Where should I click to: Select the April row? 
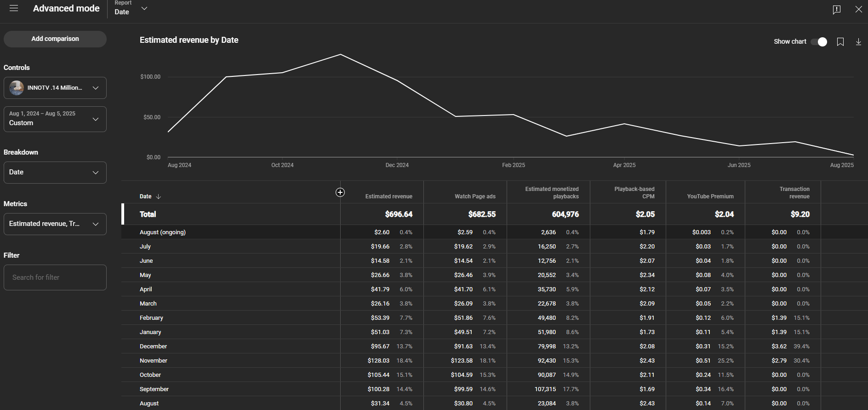(x=494, y=289)
